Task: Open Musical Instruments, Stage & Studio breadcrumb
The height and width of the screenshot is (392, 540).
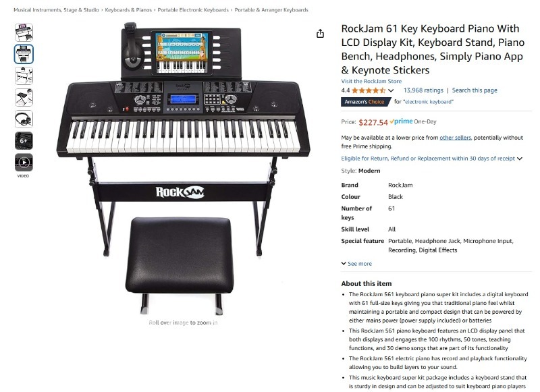Action: click(x=56, y=10)
